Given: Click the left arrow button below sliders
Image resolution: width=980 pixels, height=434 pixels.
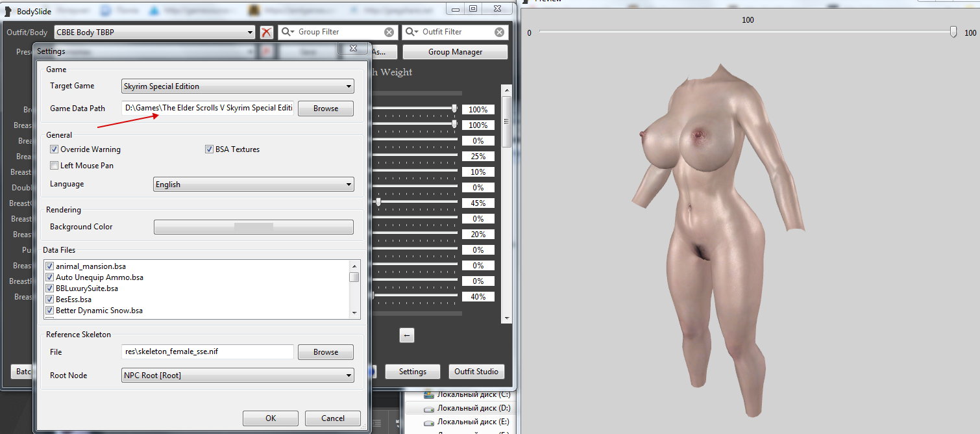Looking at the screenshot, I should (407, 335).
